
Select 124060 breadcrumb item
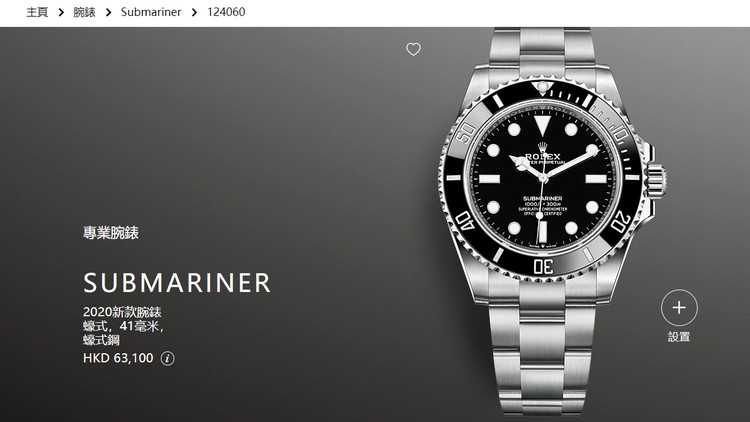point(226,12)
